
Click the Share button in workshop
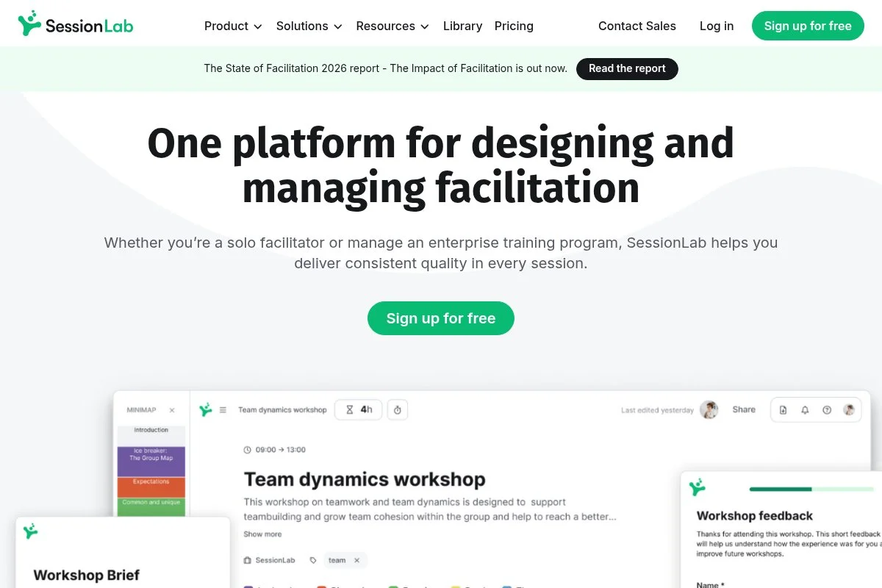pos(744,409)
